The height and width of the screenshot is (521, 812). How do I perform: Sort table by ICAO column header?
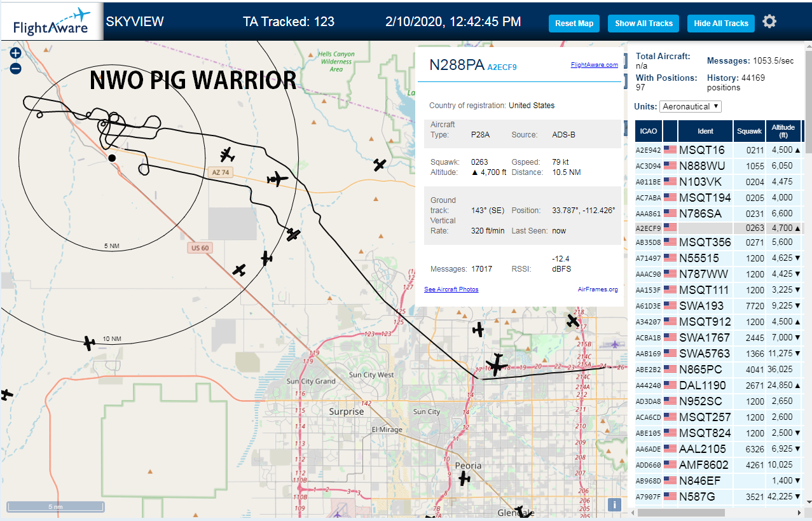[x=649, y=131]
